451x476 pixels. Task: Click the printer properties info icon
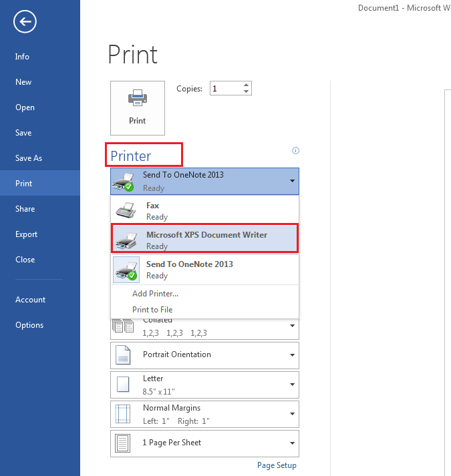click(295, 151)
